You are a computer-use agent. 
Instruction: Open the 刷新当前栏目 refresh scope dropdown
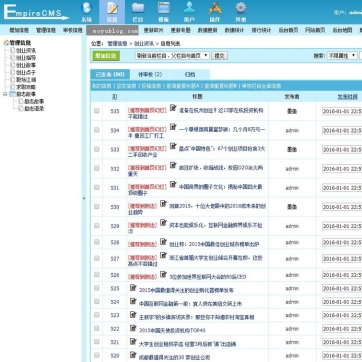172,56
